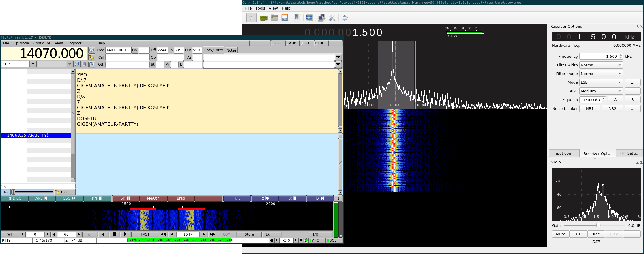Open Gqrx Filter shape dropdown
Screen dimensions: 644x254
tap(601, 74)
